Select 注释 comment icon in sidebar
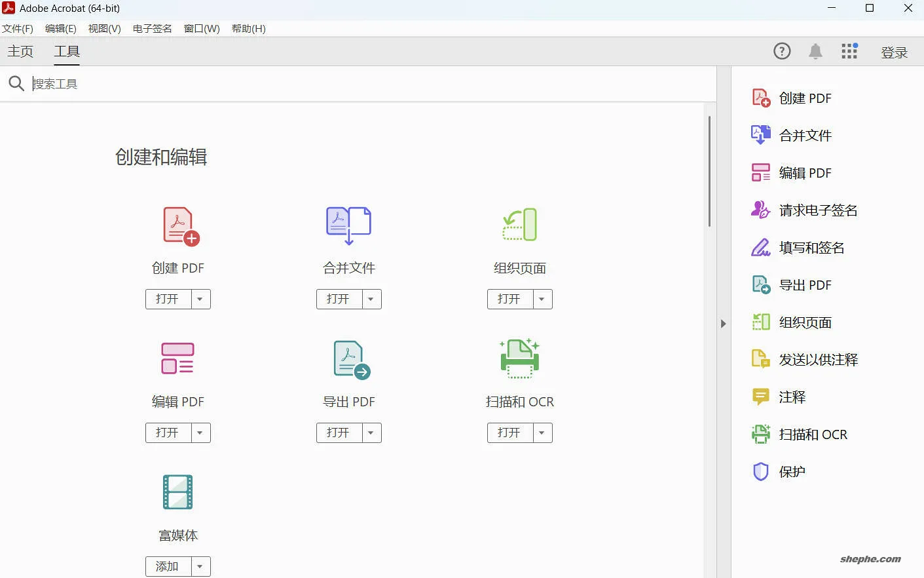 [761, 396]
